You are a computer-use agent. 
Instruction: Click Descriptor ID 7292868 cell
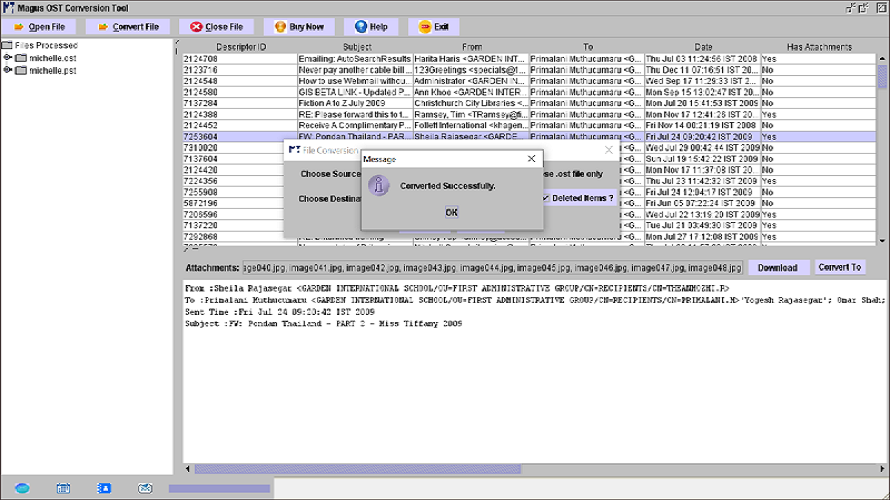233,237
